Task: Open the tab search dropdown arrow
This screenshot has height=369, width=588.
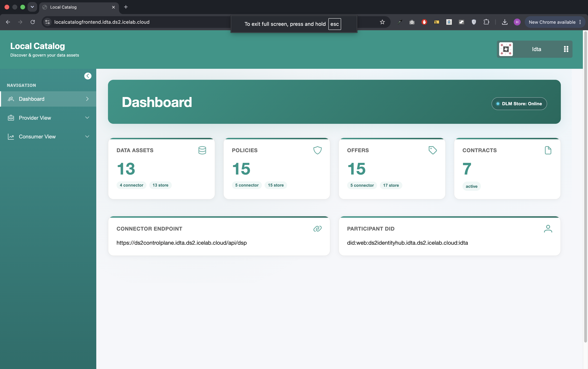Action: point(32,7)
